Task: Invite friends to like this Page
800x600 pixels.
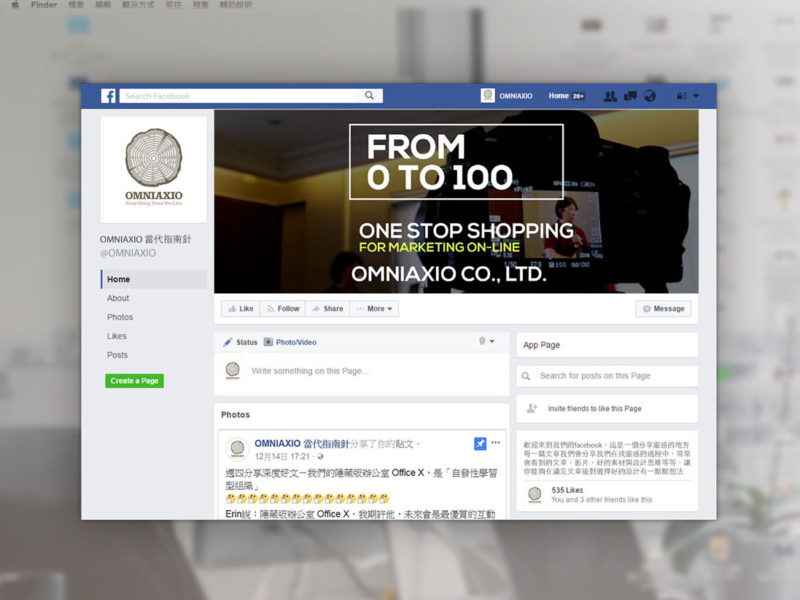Action: point(594,409)
